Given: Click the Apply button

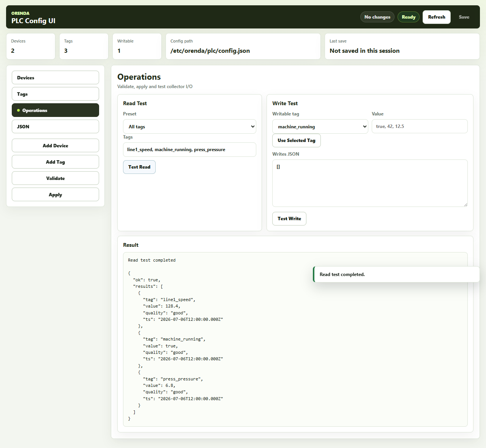Looking at the screenshot, I should tap(55, 194).
